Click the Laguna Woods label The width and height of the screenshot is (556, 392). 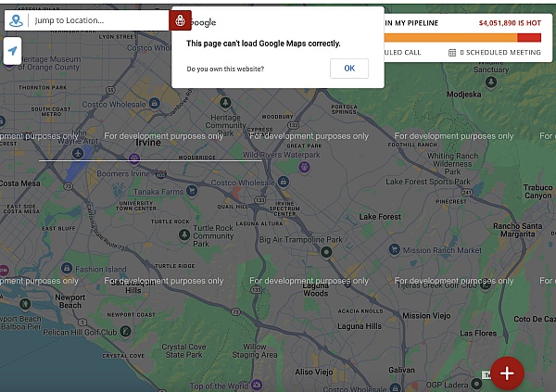pos(316,289)
